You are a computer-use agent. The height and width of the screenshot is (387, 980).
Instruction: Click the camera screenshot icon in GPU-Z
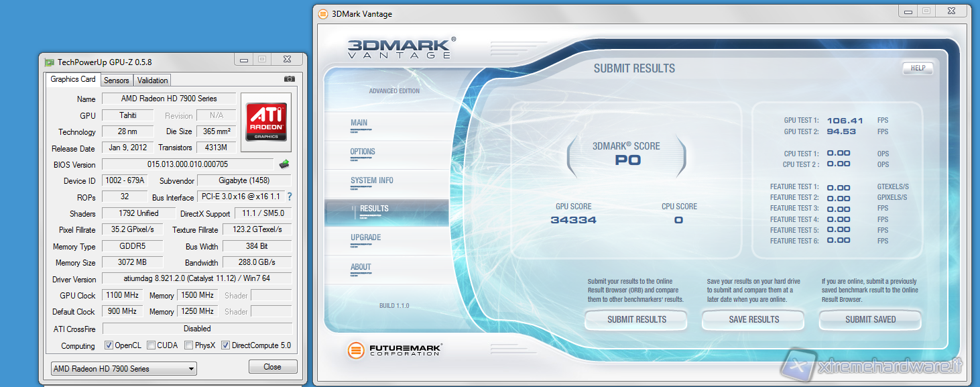click(289, 79)
